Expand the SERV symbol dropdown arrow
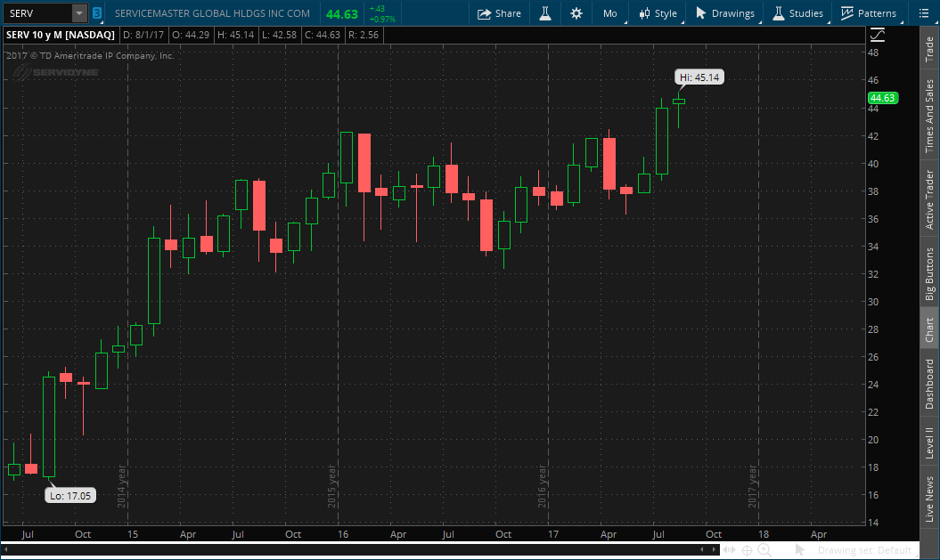Viewport: 940px width, 560px height. [79, 13]
